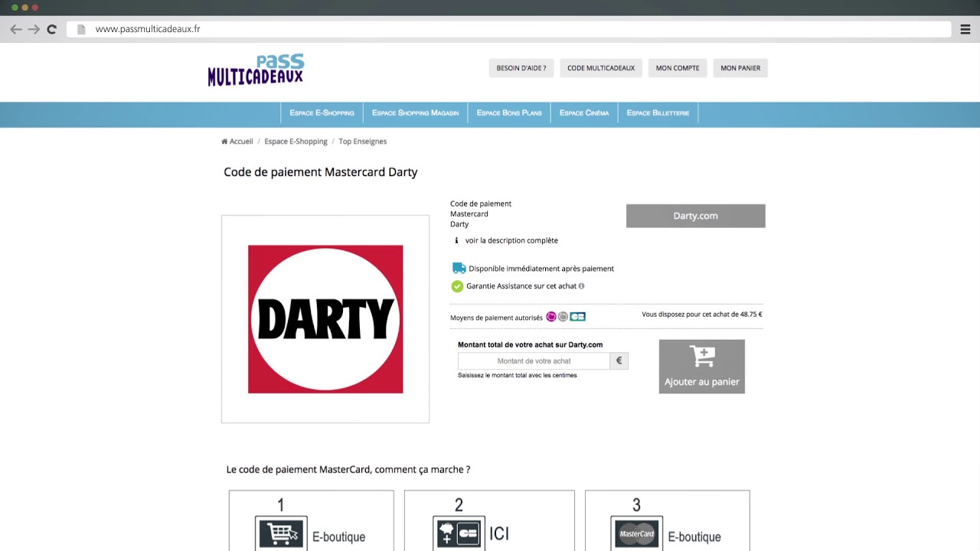
Task: Click Ajouter au panier button
Action: (x=701, y=367)
